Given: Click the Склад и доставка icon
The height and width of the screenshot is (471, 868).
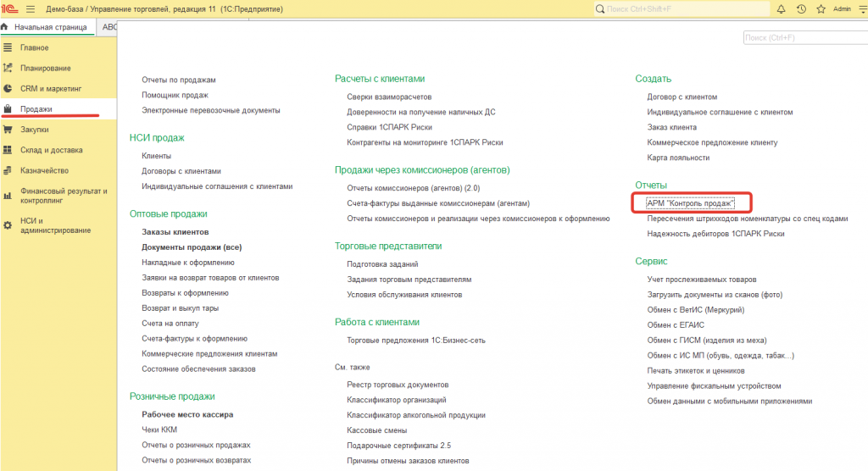Looking at the screenshot, I should [7, 150].
